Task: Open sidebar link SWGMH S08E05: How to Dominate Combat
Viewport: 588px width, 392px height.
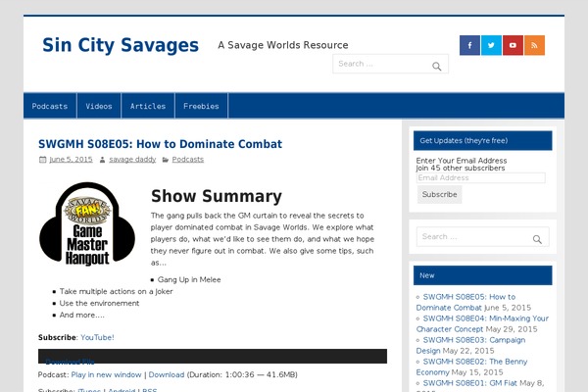Action: click(465, 303)
